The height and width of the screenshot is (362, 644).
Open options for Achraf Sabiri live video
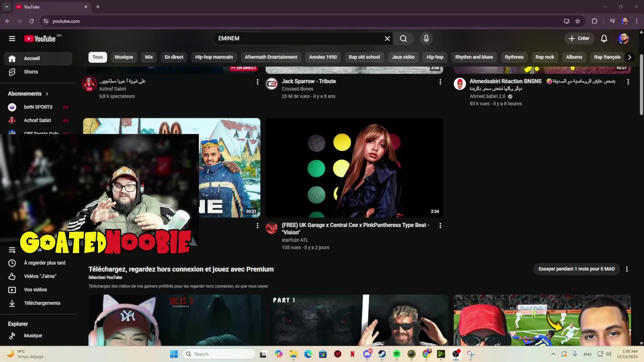pos(258,82)
